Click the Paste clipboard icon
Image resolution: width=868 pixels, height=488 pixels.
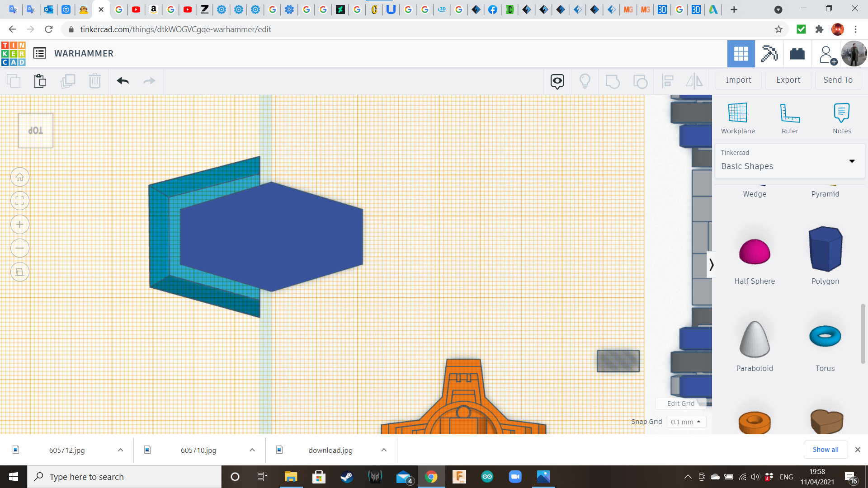pyautogui.click(x=40, y=81)
